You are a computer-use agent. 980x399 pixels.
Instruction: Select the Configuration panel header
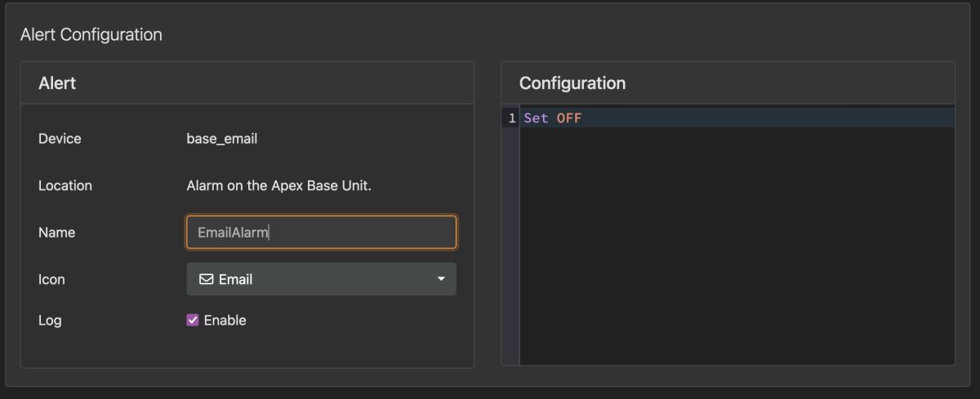[728, 82]
